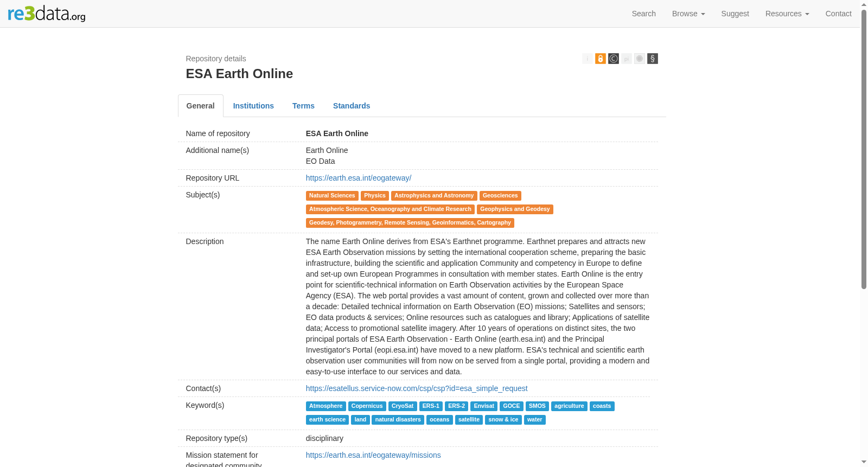The width and height of the screenshot is (868, 467).
Task: Click the Geodesy, Photogrammetry, Remote Sensing tag
Action: point(410,223)
